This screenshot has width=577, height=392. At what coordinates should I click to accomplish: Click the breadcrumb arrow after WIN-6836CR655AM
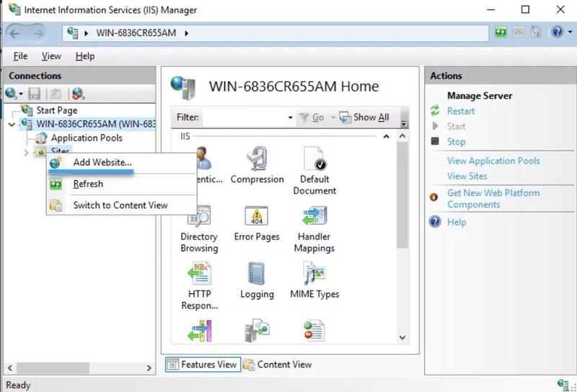pos(187,33)
